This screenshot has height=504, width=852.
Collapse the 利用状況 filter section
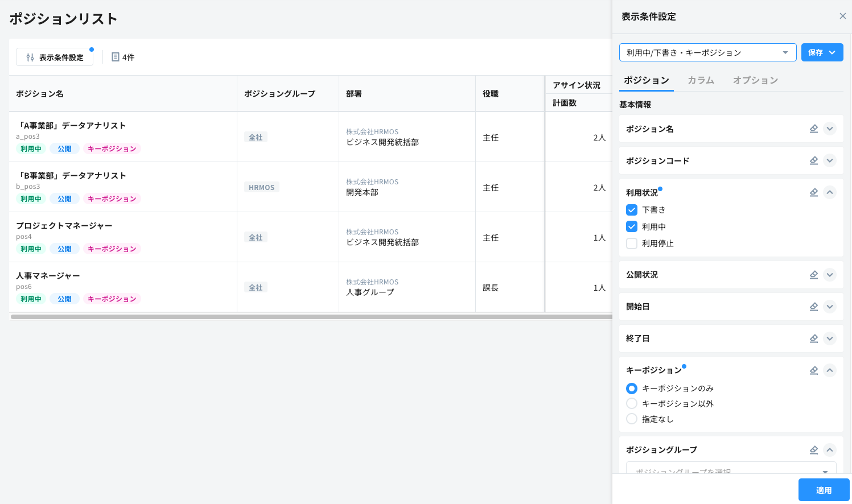830,192
